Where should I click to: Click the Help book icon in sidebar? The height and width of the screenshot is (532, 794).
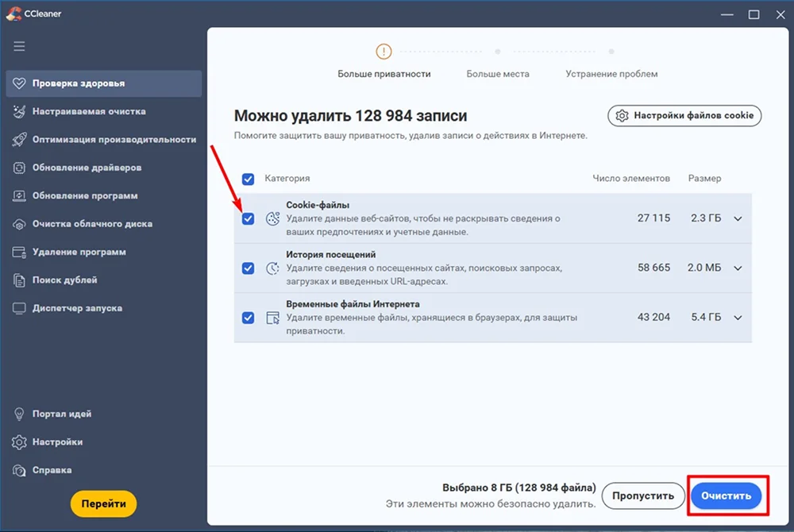19,470
